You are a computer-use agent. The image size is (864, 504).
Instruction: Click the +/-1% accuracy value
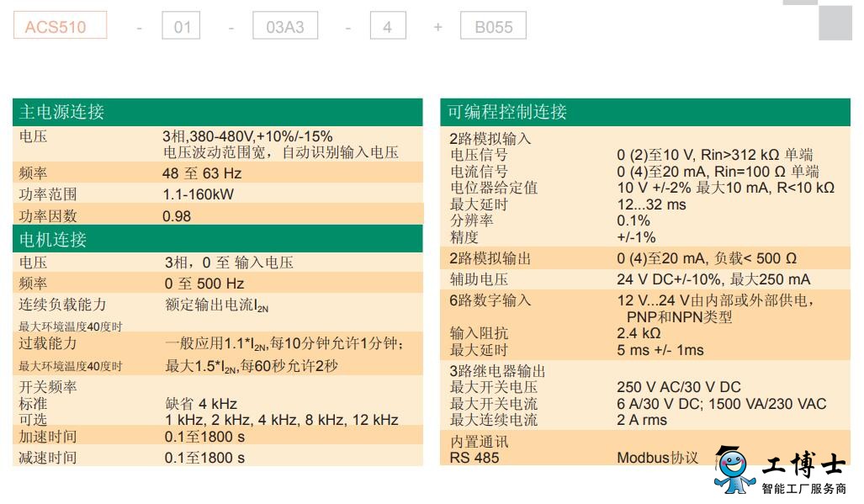pos(636,237)
